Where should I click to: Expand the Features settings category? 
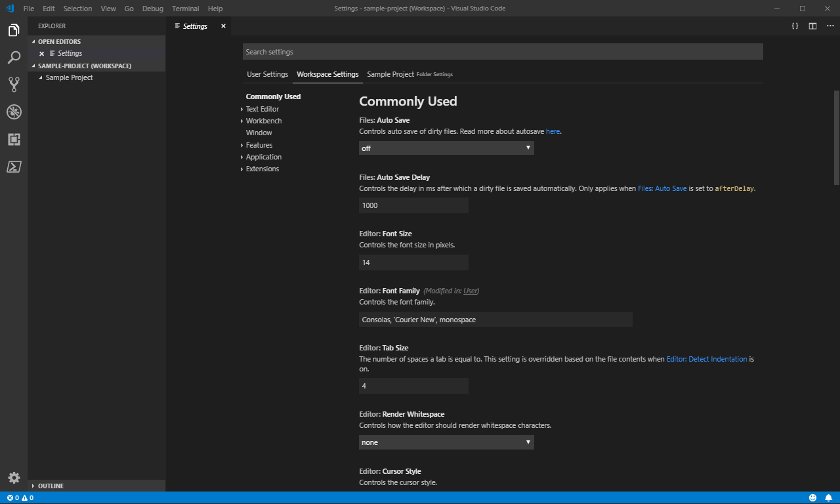click(241, 146)
